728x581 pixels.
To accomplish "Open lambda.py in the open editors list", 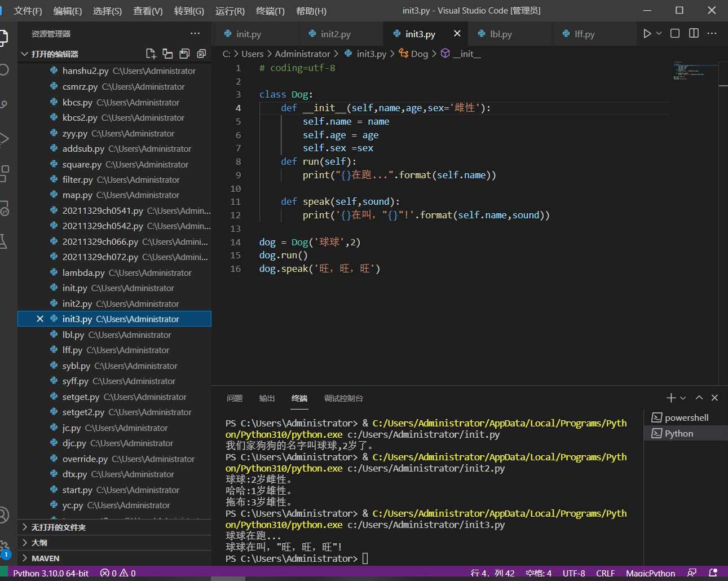I will coord(83,272).
